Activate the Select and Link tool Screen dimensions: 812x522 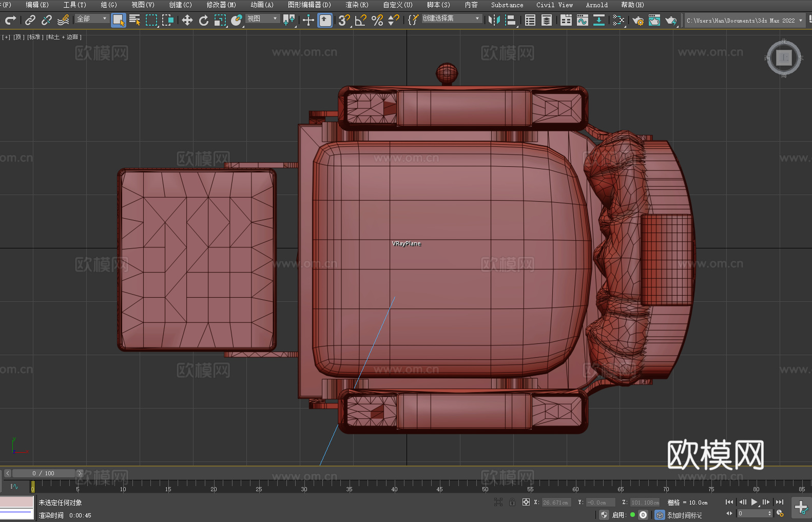[x=30, y=20]
